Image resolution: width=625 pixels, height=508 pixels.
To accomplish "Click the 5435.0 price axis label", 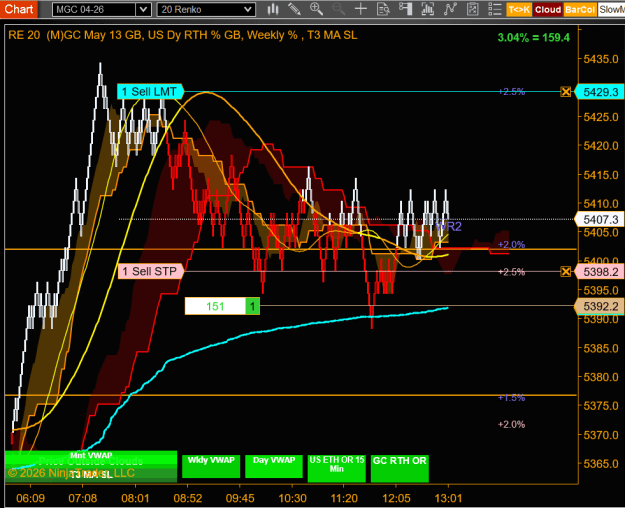I will click(601, 59).
